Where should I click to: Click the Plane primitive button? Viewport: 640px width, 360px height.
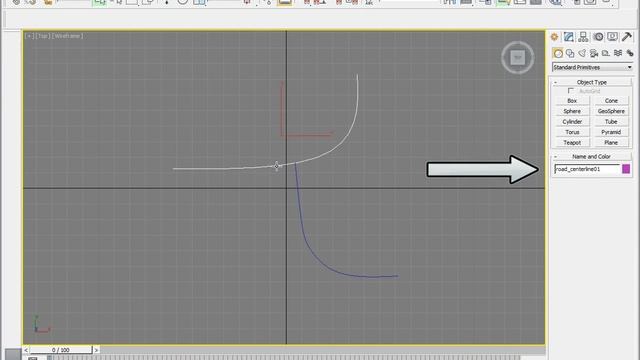611,143
